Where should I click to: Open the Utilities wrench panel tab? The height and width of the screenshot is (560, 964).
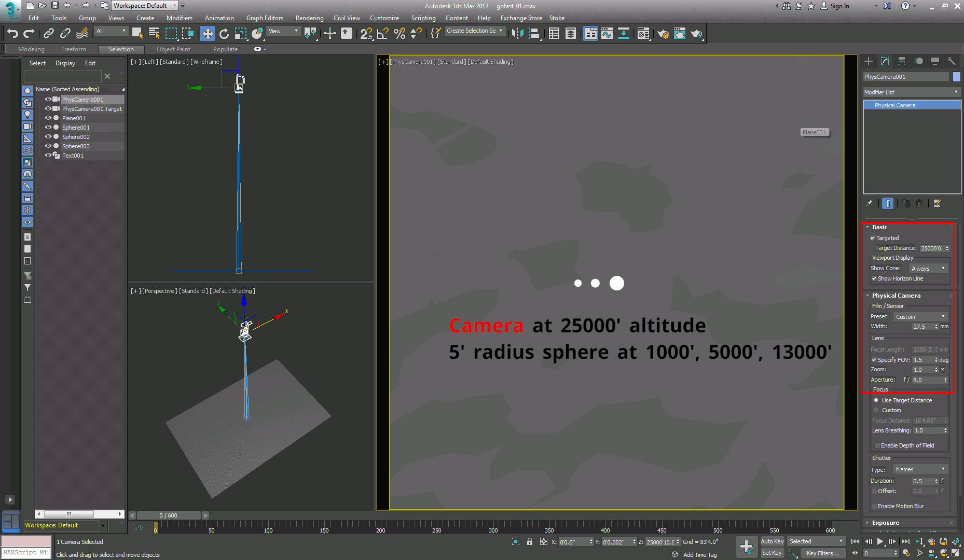pos(951,61)
